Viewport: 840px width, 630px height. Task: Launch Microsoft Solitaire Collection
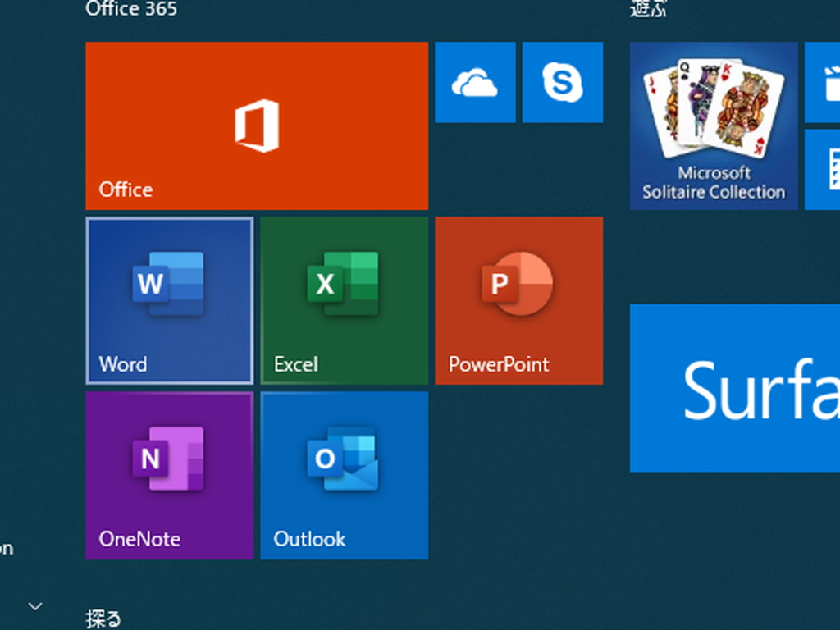click(x=713, y=125)
